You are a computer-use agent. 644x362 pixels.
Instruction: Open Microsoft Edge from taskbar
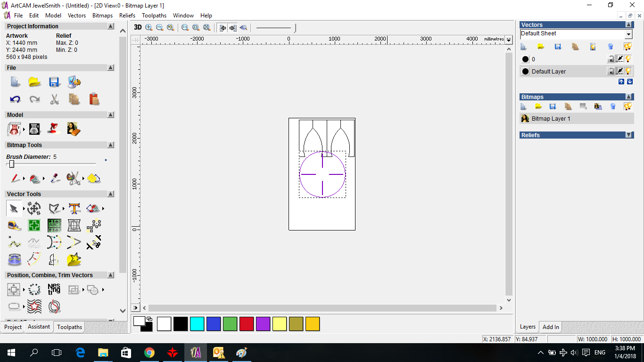pos(80,353)
